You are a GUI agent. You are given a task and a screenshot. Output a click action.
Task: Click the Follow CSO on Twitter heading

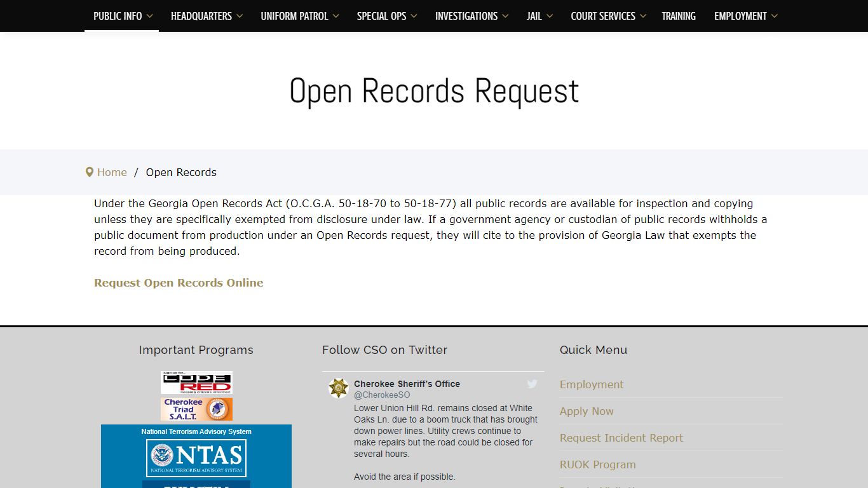point(384,350)
